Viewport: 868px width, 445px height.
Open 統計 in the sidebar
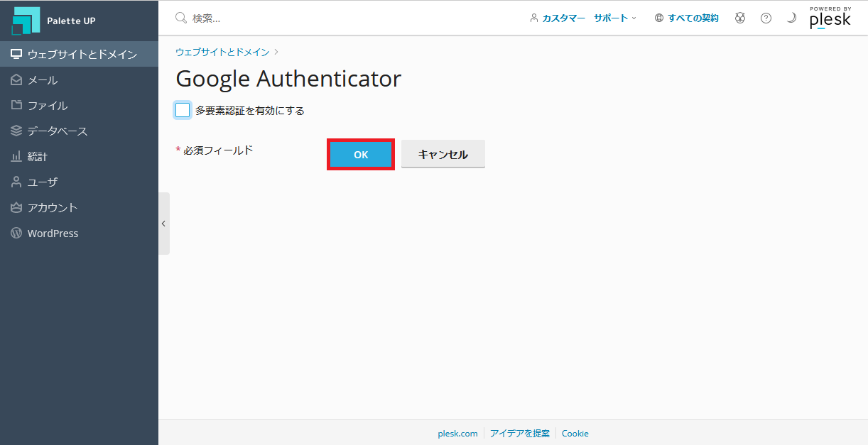point(79,156)
